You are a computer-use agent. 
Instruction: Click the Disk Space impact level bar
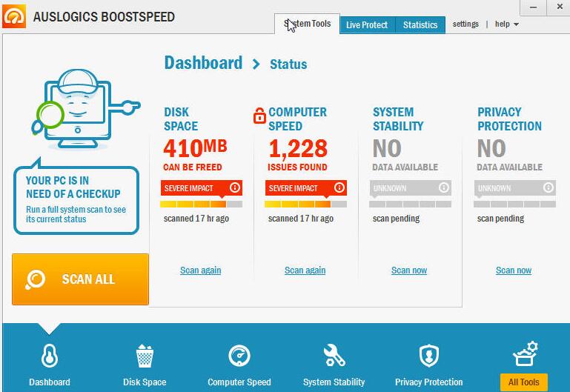coord(201,205)
